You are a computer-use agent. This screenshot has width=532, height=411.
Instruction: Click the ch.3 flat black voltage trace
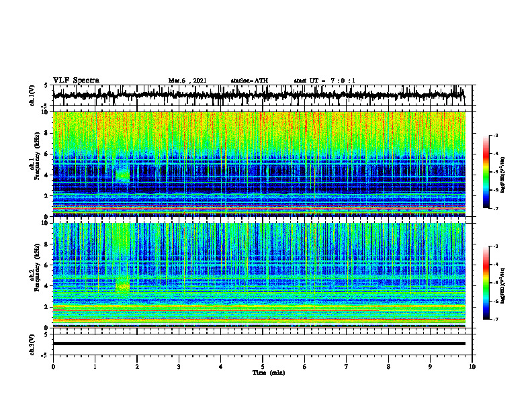coord(259,344)
